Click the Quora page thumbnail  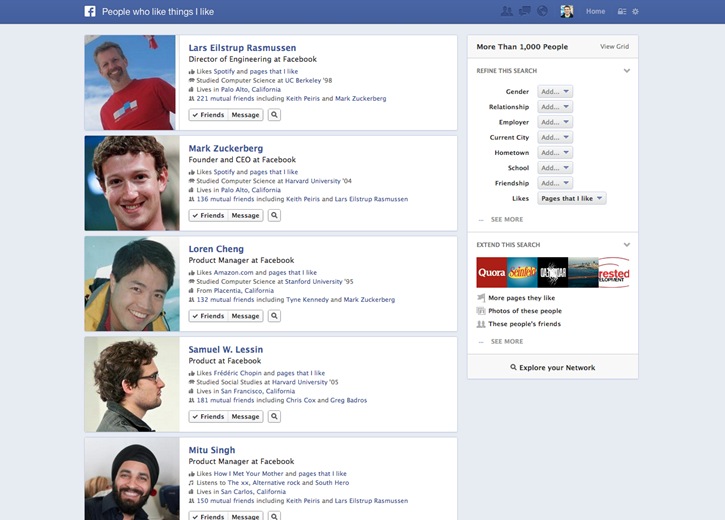tap(491, 272)
